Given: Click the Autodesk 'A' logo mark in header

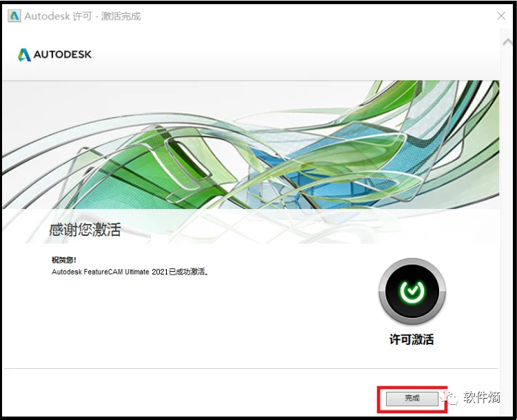Looking at the screenshot, I should tap(25, 54).
